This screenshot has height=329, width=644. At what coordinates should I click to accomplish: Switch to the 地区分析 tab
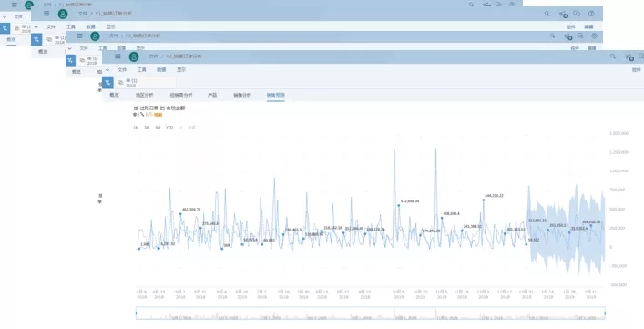pos(145,95)
